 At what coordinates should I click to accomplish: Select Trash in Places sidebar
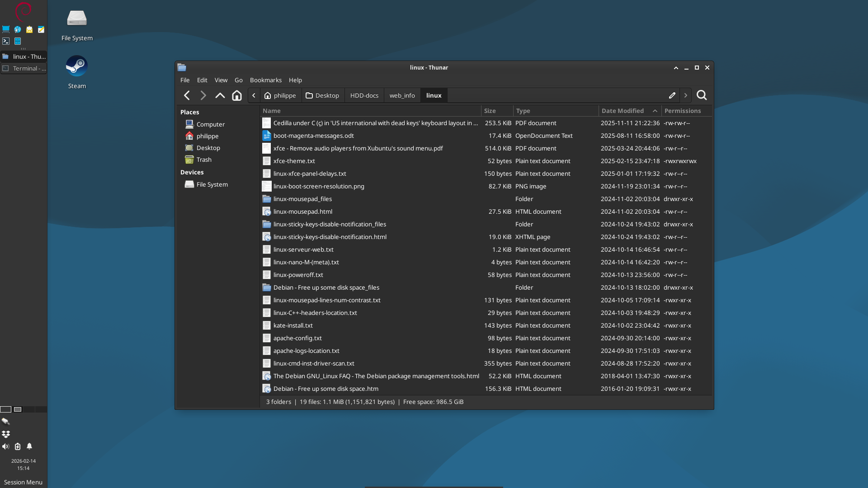point(203,160)
